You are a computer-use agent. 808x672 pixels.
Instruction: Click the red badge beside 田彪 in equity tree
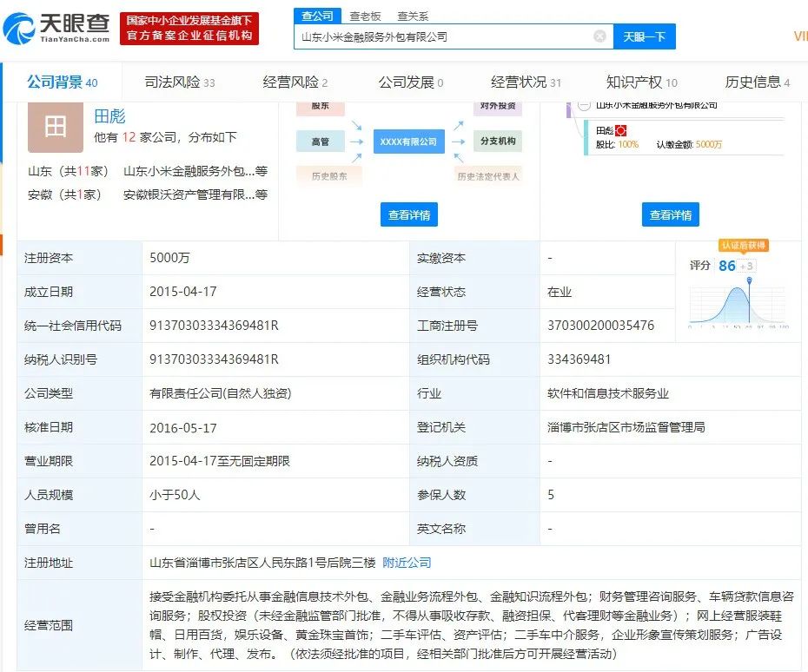tap(621, 130)
